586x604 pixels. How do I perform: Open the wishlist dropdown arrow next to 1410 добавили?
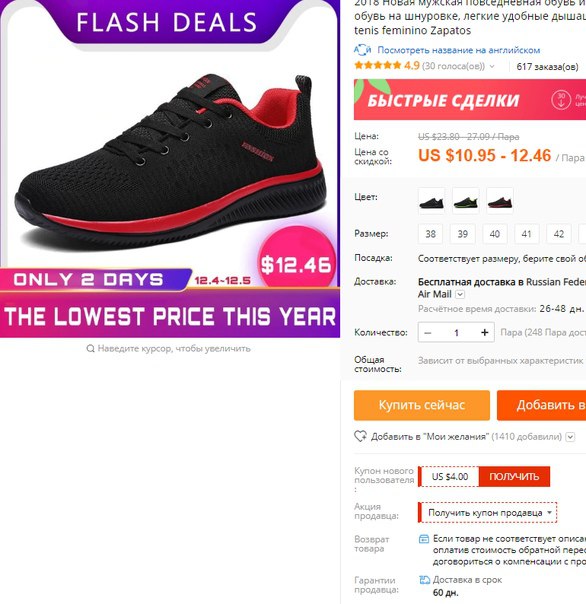tap(571, 437)
